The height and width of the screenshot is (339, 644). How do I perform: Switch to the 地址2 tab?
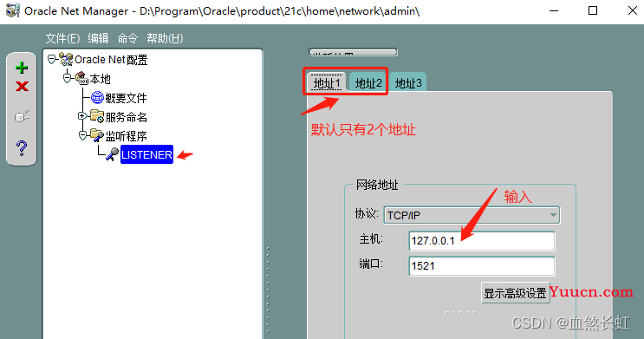click(x=368, y=83)
